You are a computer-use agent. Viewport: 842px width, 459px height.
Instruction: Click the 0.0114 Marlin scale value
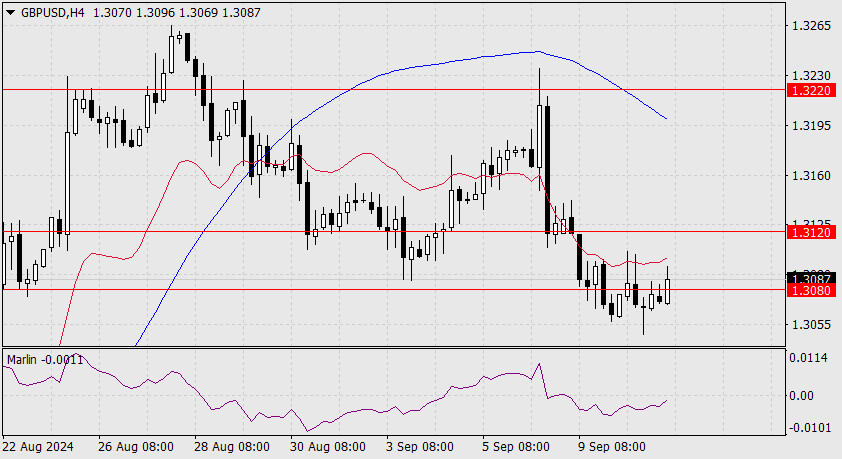pos(809,358)
